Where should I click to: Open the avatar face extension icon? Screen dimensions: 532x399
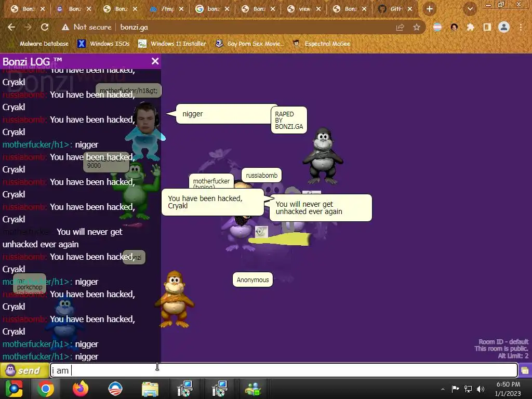454,27
